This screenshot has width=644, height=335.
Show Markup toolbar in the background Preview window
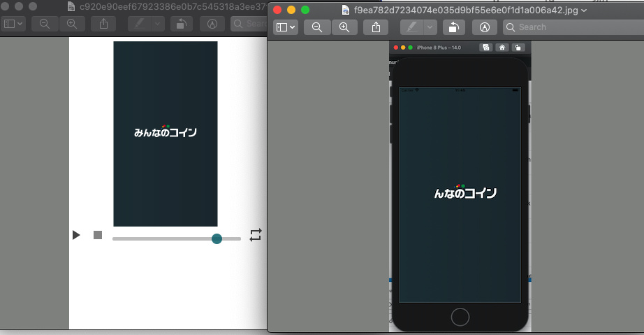pyautogui.click(x=212, y=24)
